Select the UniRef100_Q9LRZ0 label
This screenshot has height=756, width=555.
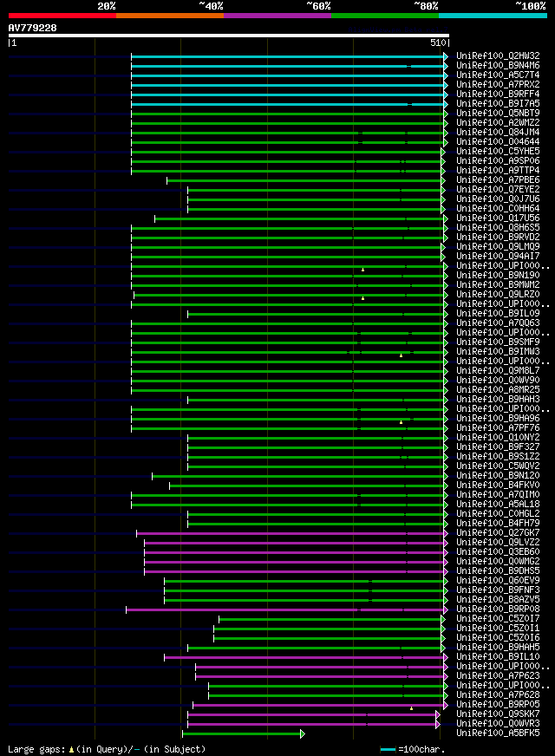point(498,295)
